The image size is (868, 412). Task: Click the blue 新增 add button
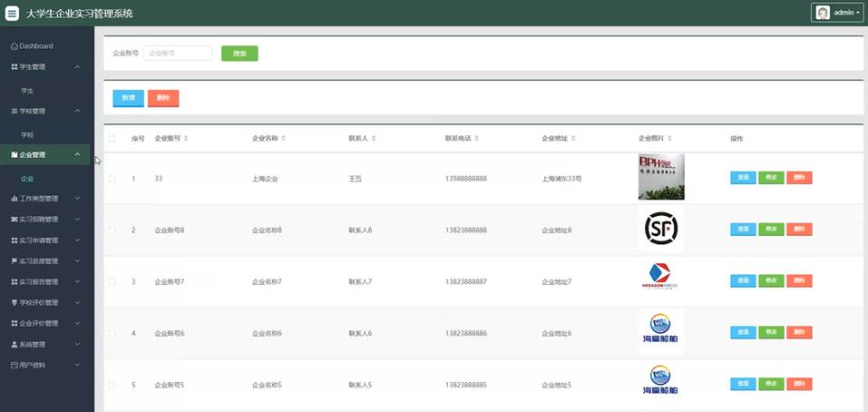point(129,98)
